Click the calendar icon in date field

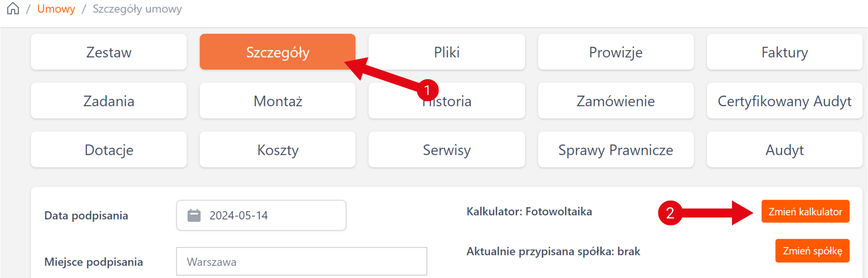[x=194, y=215]
